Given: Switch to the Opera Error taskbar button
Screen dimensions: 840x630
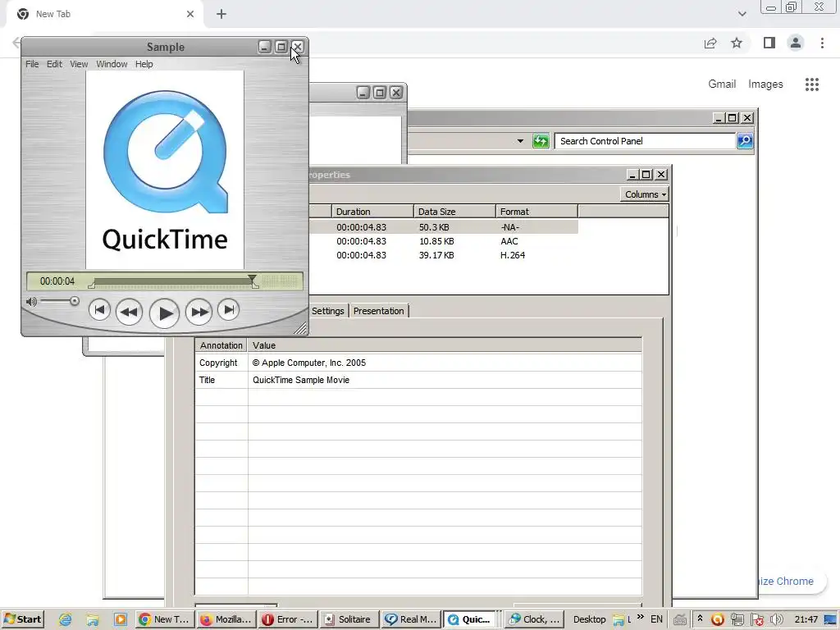Looking at the screenshot, I should [288, 619].
